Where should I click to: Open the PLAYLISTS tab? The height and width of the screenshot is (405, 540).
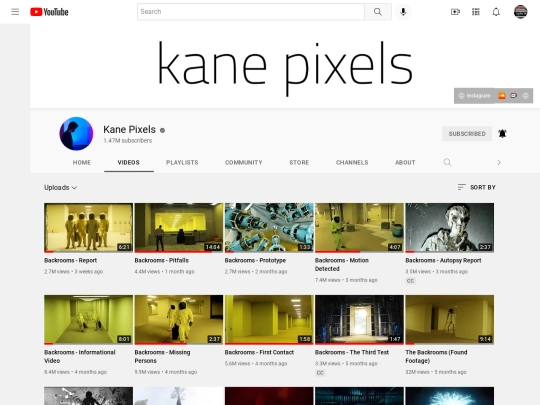click(182, 162)
